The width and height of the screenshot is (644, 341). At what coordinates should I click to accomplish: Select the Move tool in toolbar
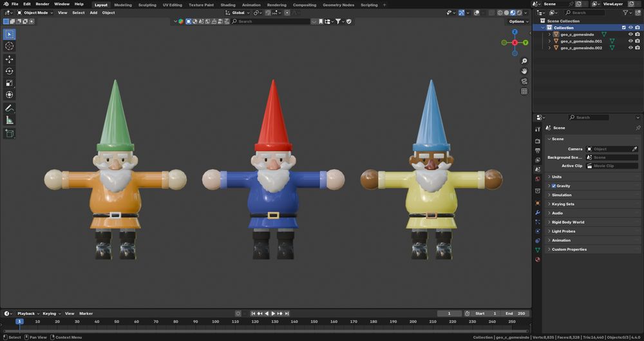click(x=10, y=59)
